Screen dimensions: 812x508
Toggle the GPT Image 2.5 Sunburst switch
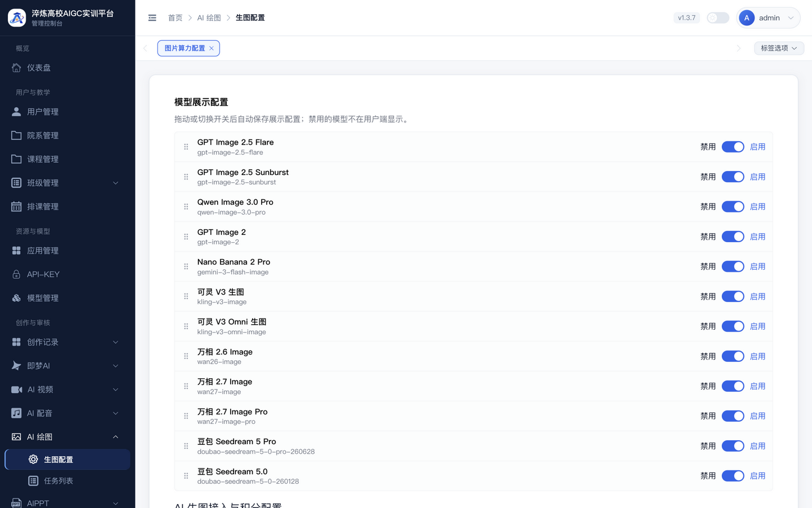[733, 177]
